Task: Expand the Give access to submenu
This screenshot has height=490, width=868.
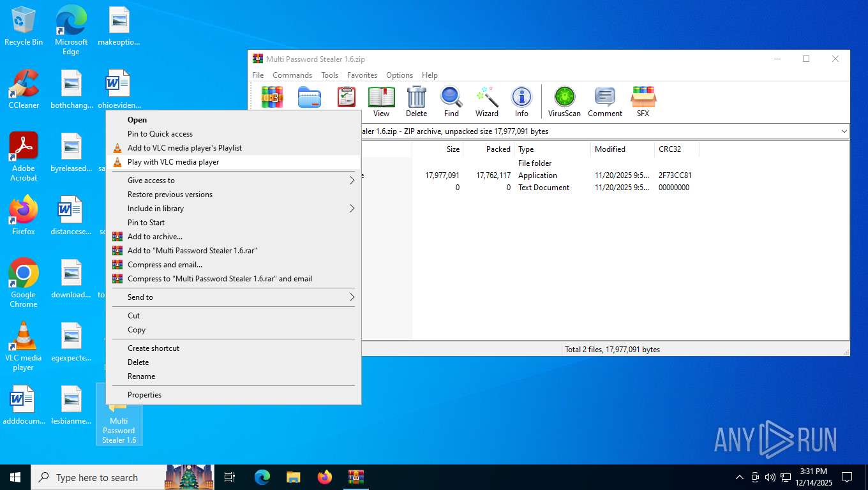Action: pyautogui.click(x=234, y=181)
